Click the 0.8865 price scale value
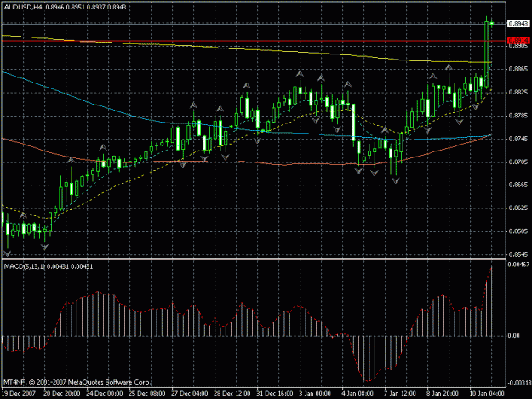Screen dimensions: 532x399 [x=518, y=69]
